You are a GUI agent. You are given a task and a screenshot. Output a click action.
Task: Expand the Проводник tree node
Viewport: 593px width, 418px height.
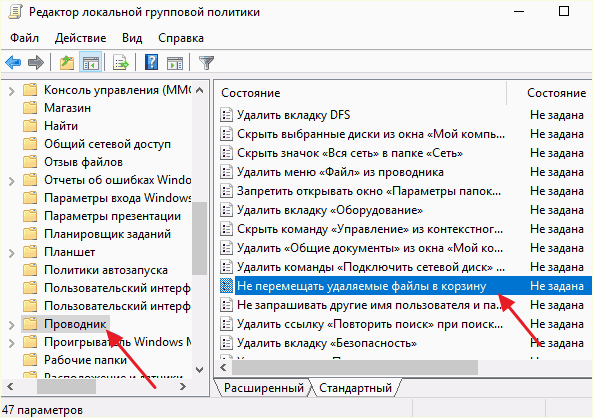coord(11,325)
